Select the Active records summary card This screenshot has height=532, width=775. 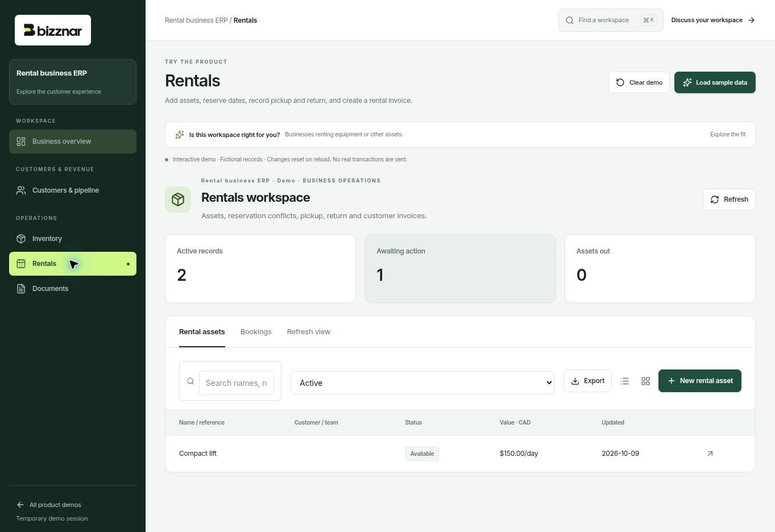[x=260, y=268]
